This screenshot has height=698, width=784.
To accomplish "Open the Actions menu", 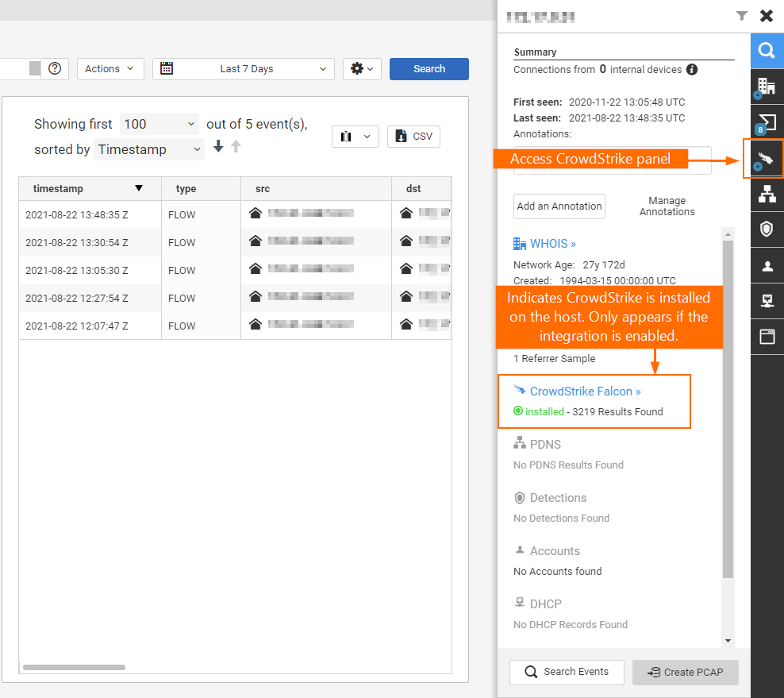I will [x=110, y=68].
